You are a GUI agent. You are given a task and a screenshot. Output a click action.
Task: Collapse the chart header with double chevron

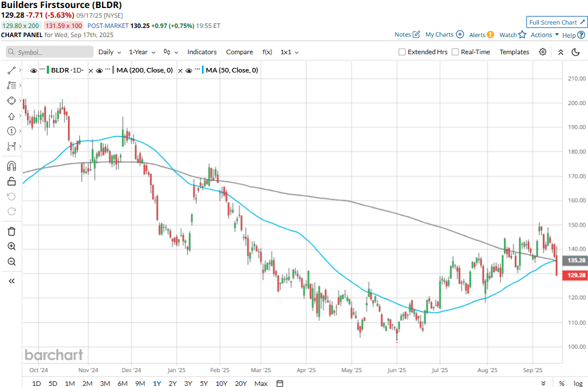(x=561, y=52)
